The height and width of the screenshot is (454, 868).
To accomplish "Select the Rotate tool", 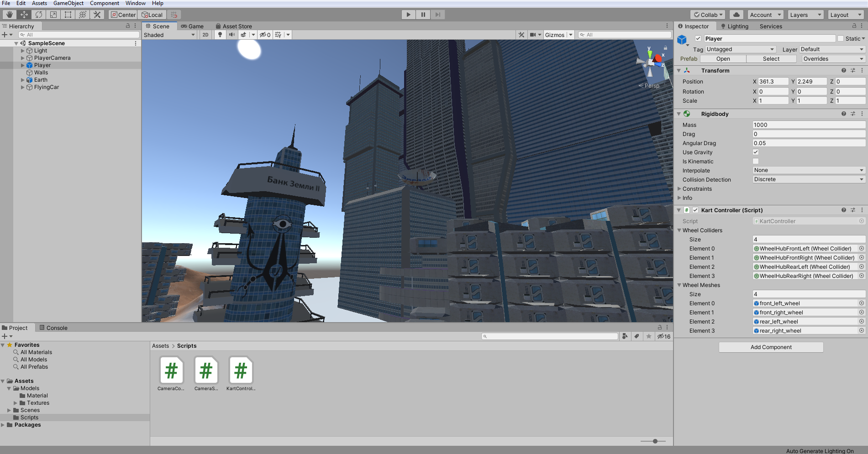I will 39,15.
